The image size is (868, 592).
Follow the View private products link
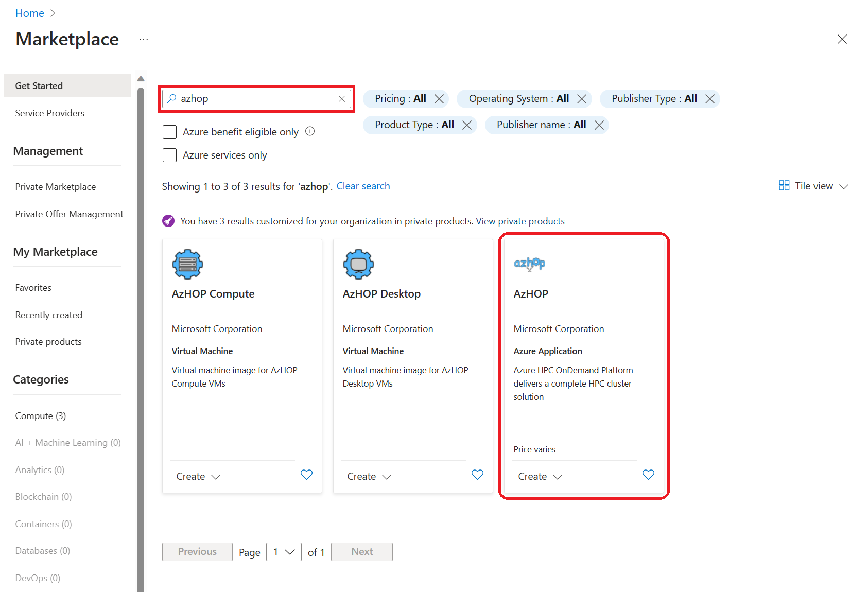(520, 221)
